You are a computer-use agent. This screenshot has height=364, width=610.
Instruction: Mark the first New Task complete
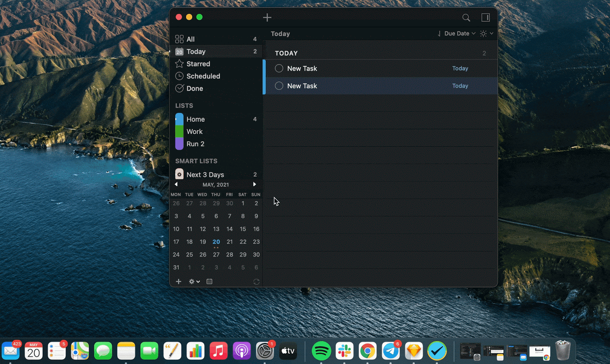tap(279, 69)
